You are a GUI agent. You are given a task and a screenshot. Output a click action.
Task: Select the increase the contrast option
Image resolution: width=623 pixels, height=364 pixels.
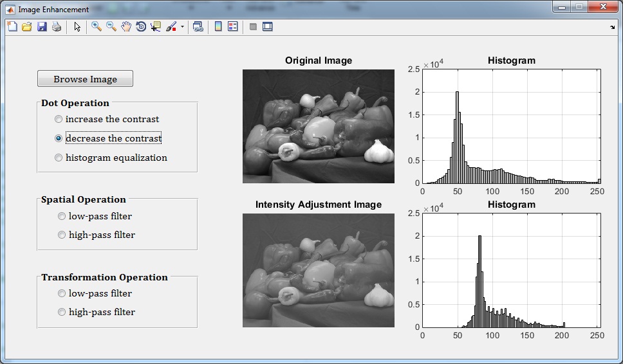pyautogui.click(x=59, y=119)
